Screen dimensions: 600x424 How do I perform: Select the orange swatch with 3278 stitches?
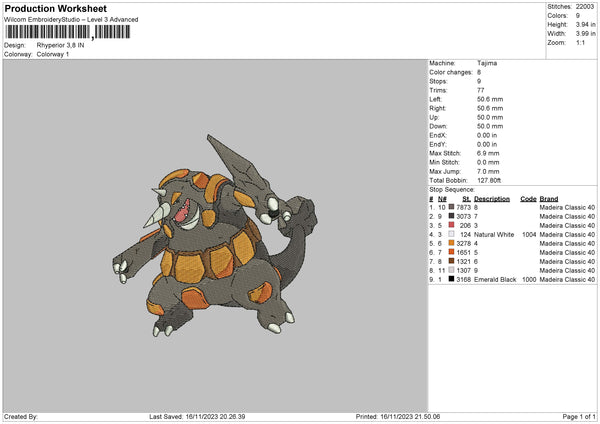click(x=453, y=243)
